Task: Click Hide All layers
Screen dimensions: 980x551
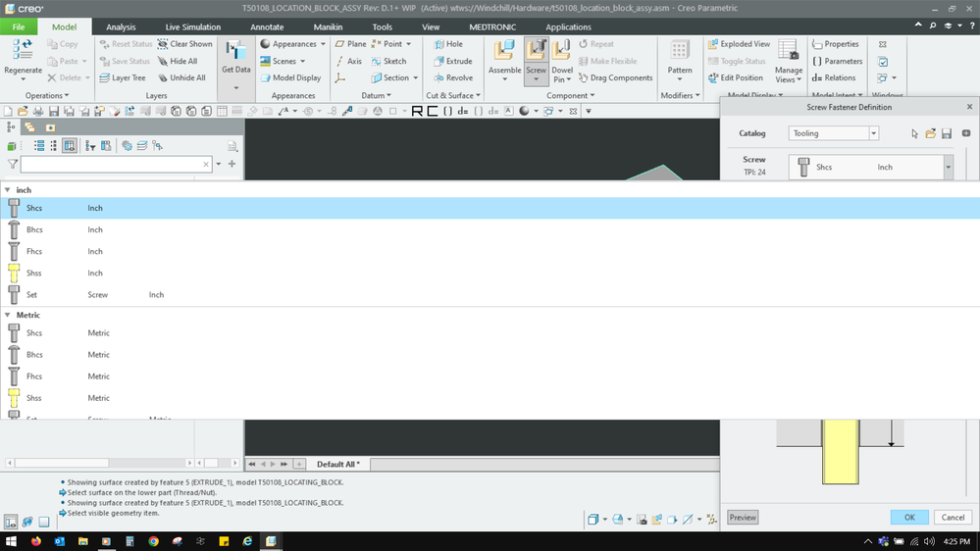Action: (178, 61)
